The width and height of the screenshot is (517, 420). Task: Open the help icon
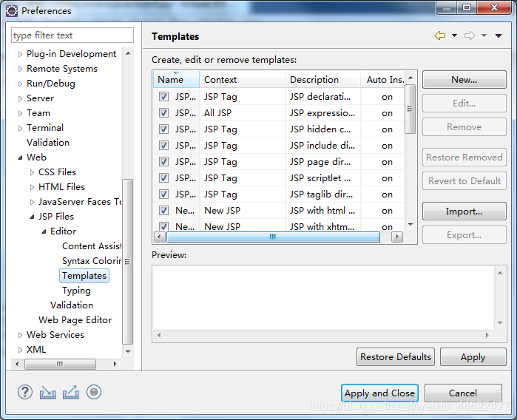point(25,393)
